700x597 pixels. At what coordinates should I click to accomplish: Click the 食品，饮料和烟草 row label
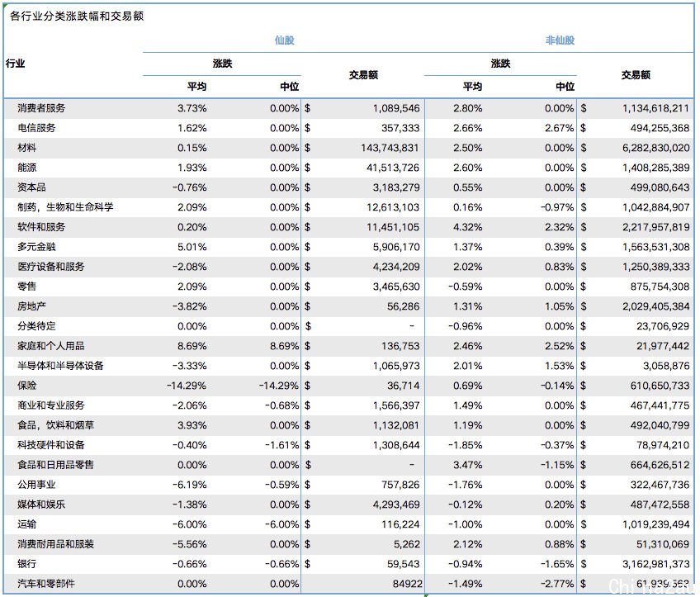click(x=56, y=425)
